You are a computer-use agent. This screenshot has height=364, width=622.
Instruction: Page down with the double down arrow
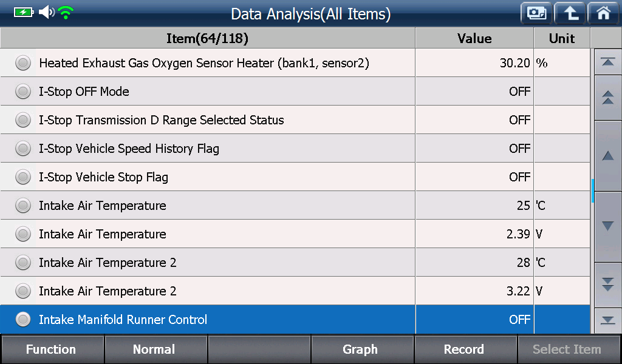click(607, 285)
